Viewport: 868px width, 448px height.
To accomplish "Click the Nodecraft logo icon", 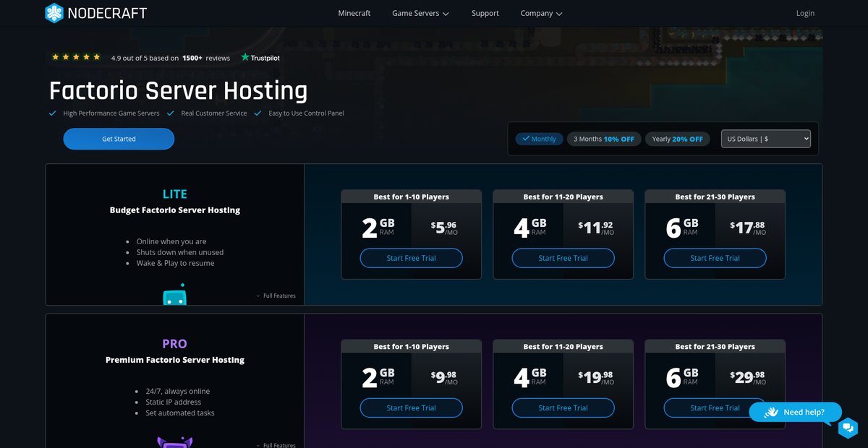I will 54,13.
